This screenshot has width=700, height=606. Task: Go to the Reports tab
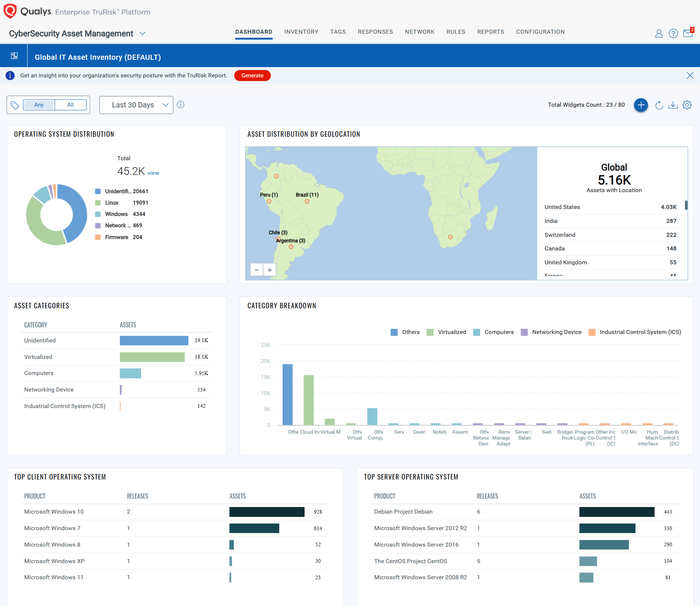[x=490, y=32]
